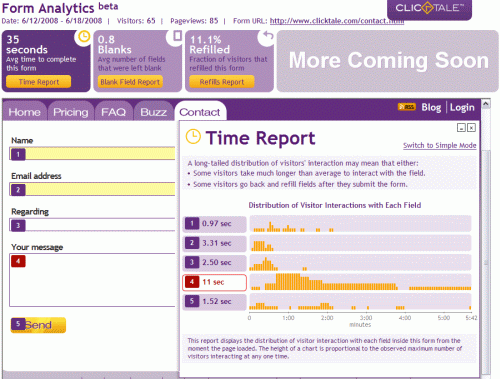Viewport: 500px width, 379px height.
Task: Click the field 4 distribution chart
Action: tap(360, 282)
